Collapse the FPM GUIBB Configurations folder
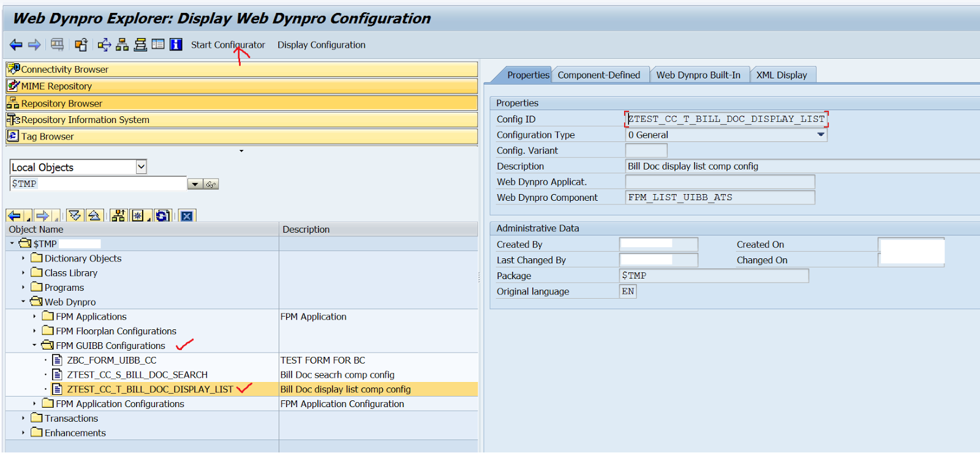Screen dimensions: 980x453 click(34, 345)
